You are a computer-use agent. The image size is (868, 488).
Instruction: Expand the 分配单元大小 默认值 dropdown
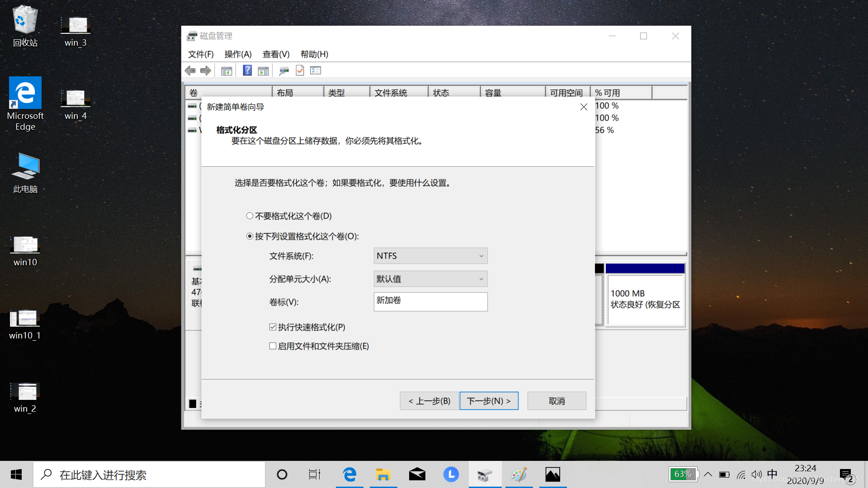click(430, 279)
